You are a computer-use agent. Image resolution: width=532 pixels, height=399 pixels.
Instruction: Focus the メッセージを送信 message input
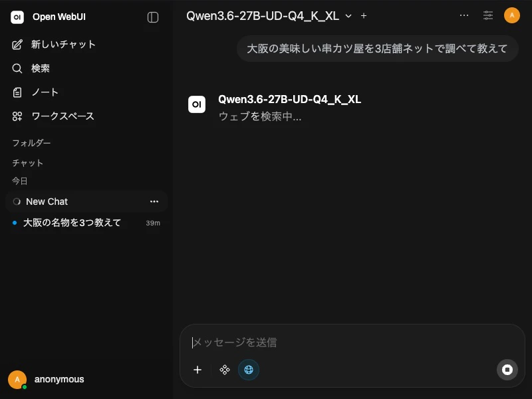tap(352, 342)
